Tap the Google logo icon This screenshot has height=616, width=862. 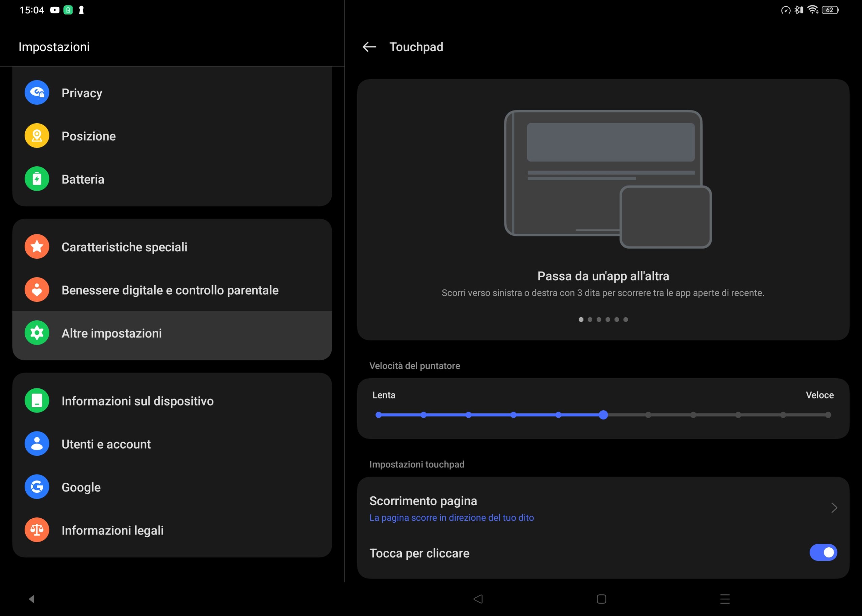tap(37, 487)
